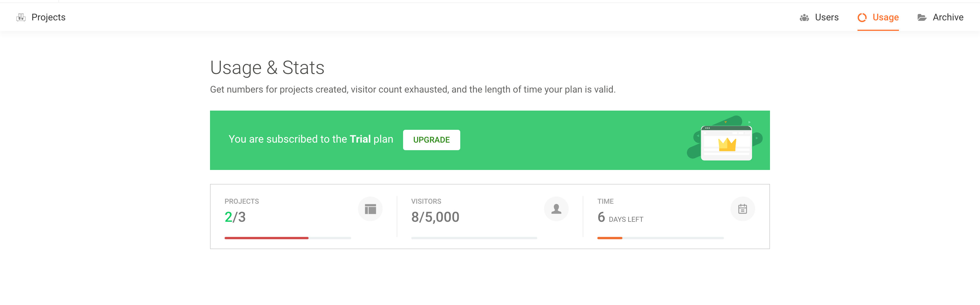Click the Projects flask icon

(21, 17)
